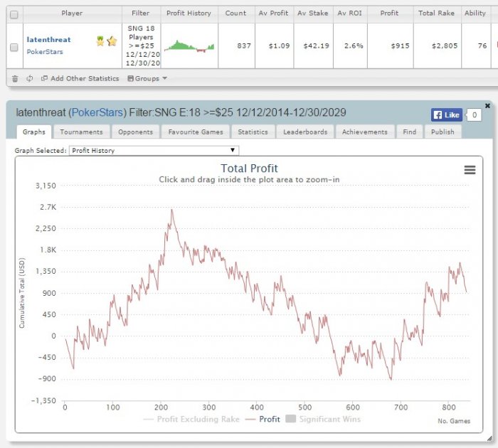This screenshot has width=498, height=448.
Task: Check the select-all header checkbox
Action: click(x=14, y=15)
